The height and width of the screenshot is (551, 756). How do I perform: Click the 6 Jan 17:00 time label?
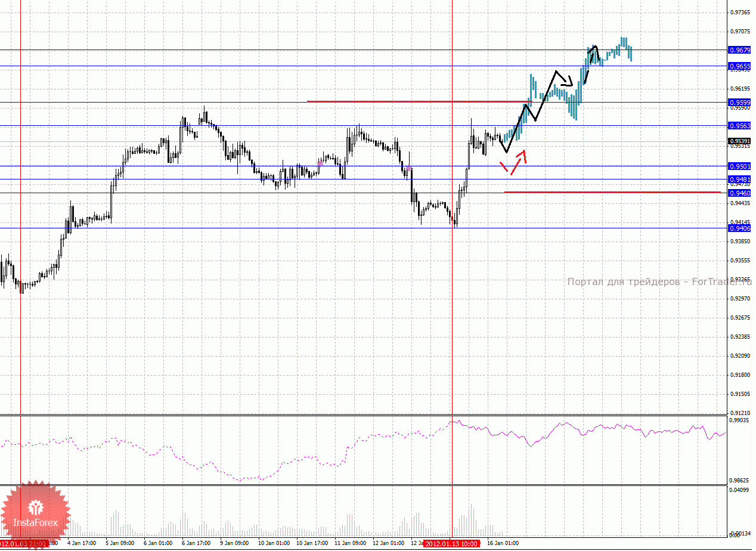[x=196, y=543]
